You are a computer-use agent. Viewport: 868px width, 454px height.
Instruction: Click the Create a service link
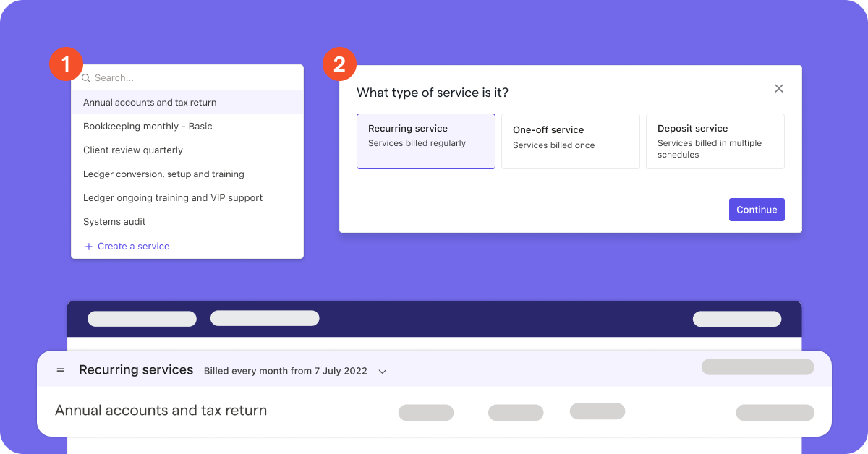133,247
